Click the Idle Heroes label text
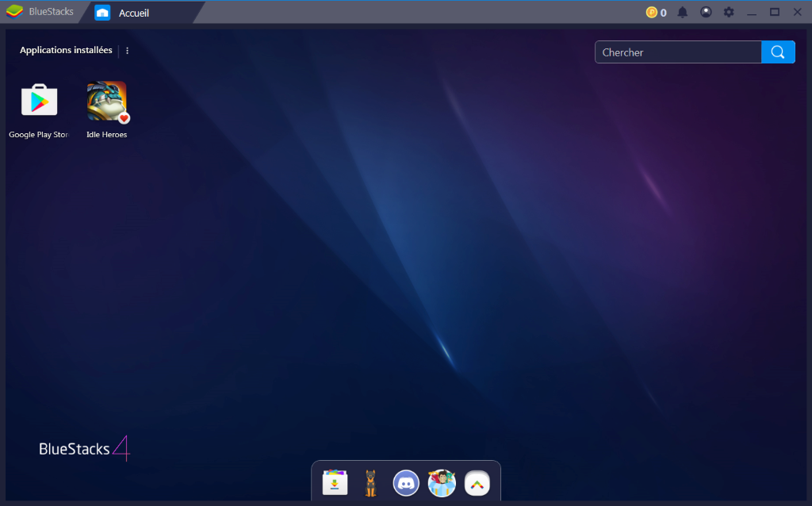The height and width of the screenshot is (506, 812). coord(107,135)
